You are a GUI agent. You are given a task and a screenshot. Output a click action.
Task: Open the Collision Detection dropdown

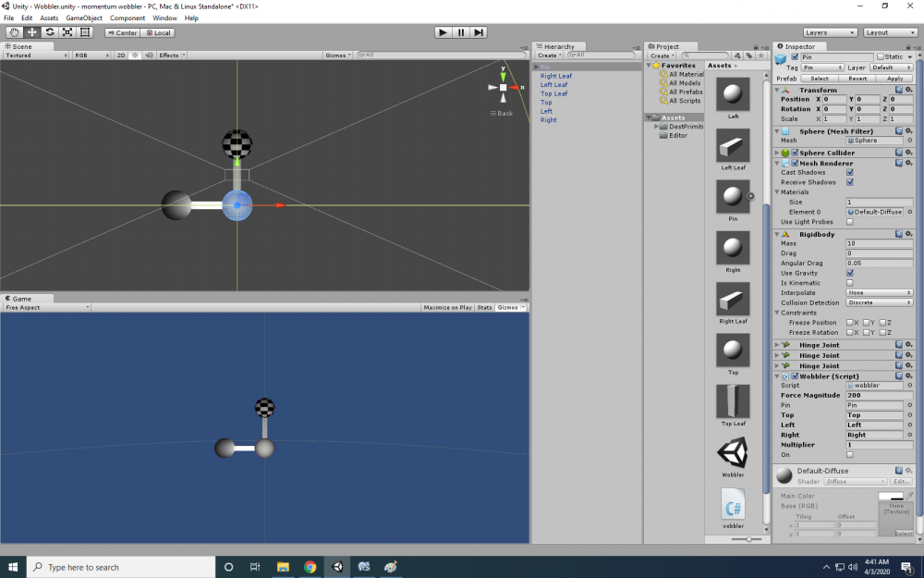click(879, 302)
